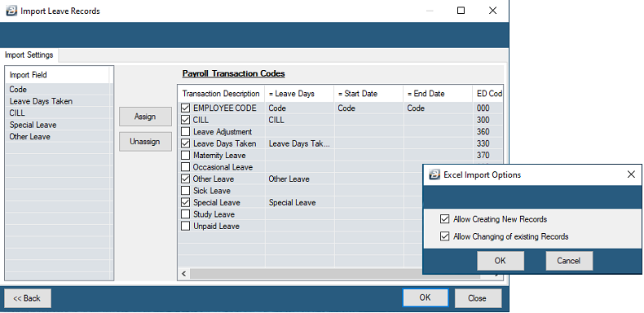The width and height of the screenshot is (644, 313).
Task: Click the Unassign button
Action: [145, 142]
